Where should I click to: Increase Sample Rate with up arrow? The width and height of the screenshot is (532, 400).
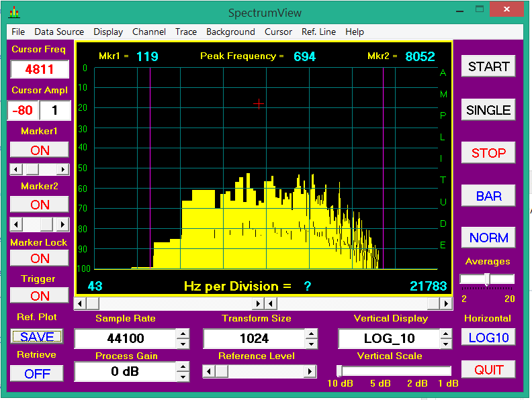183,334
